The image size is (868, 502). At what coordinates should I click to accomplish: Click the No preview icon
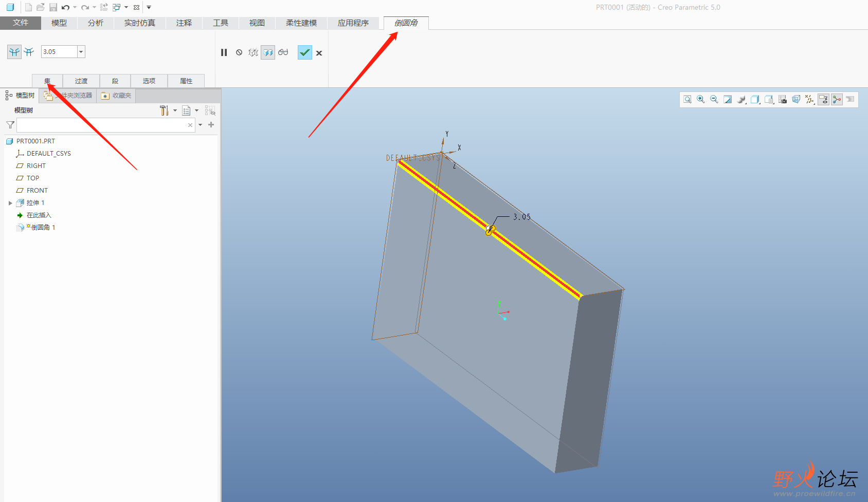point(239,52)
